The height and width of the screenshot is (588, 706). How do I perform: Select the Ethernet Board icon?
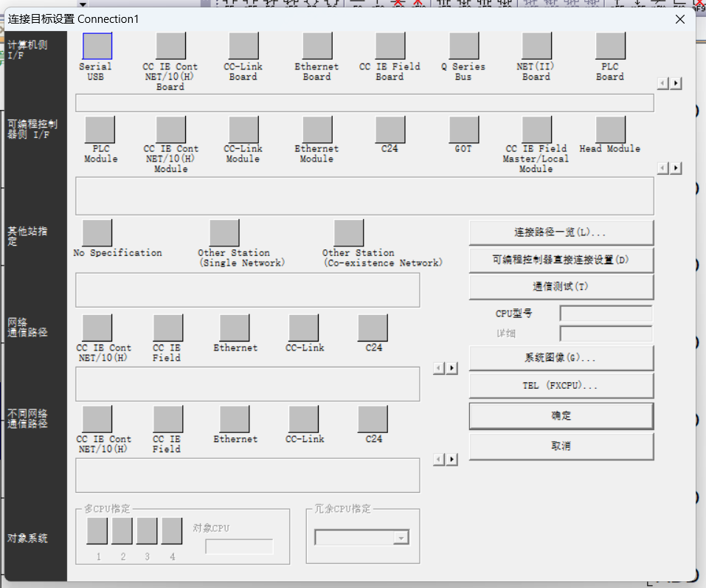[316, 46]
